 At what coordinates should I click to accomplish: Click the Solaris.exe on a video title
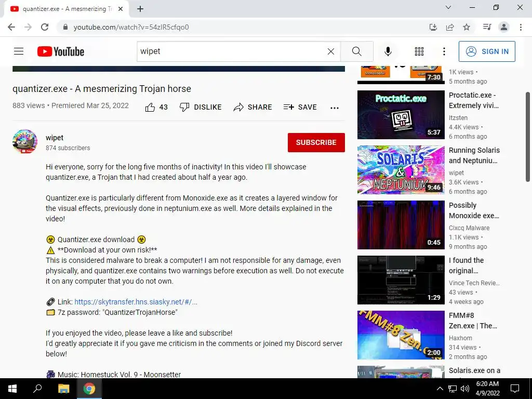tap(474, 370)
